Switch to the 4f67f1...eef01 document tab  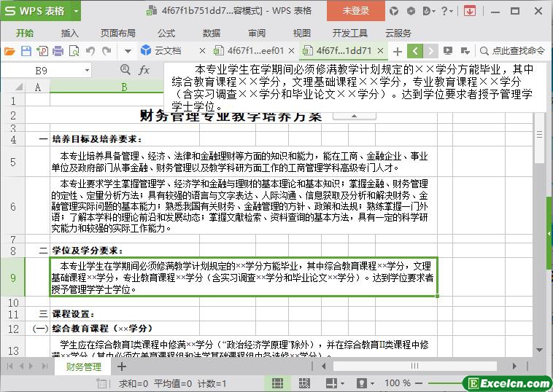[x=249, y=51]
